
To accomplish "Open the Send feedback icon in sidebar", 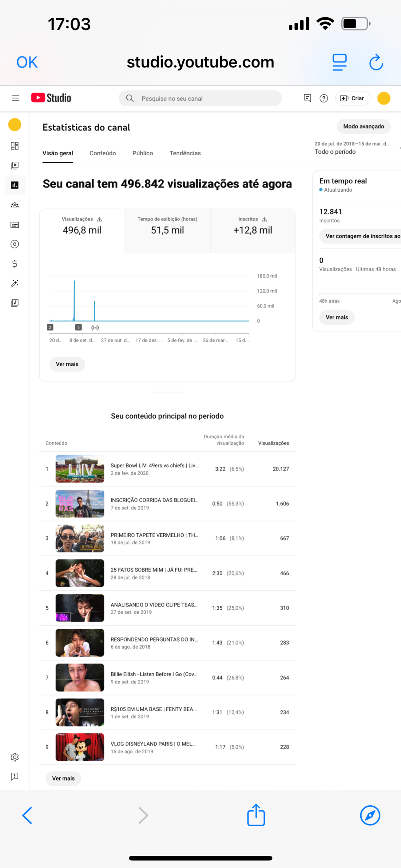I will (x=15, y=776).
